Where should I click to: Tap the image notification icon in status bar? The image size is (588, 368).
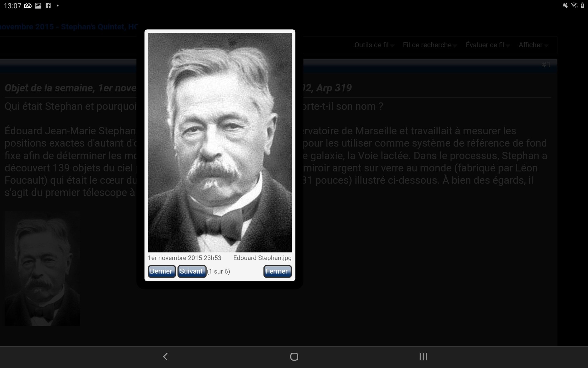[x=38, y=6]
